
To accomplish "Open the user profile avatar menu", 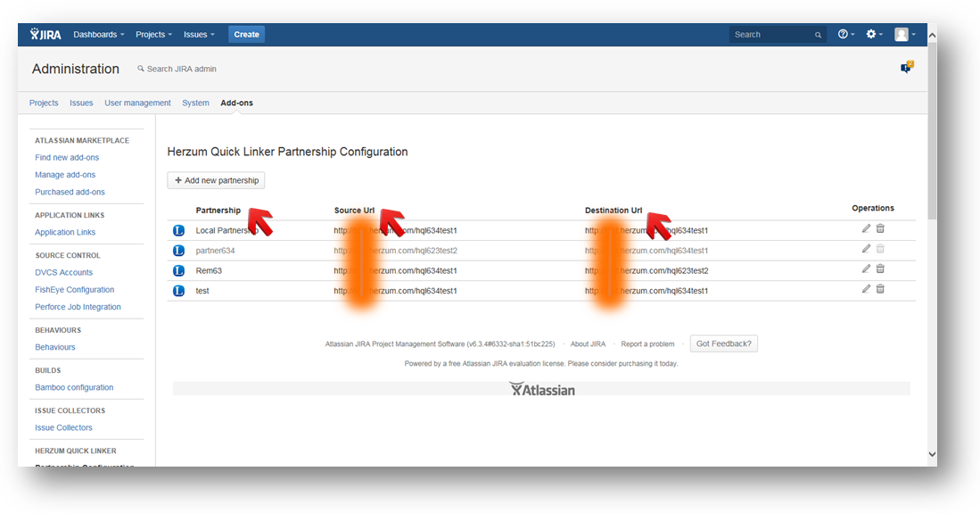I will (x=904, y=35).
